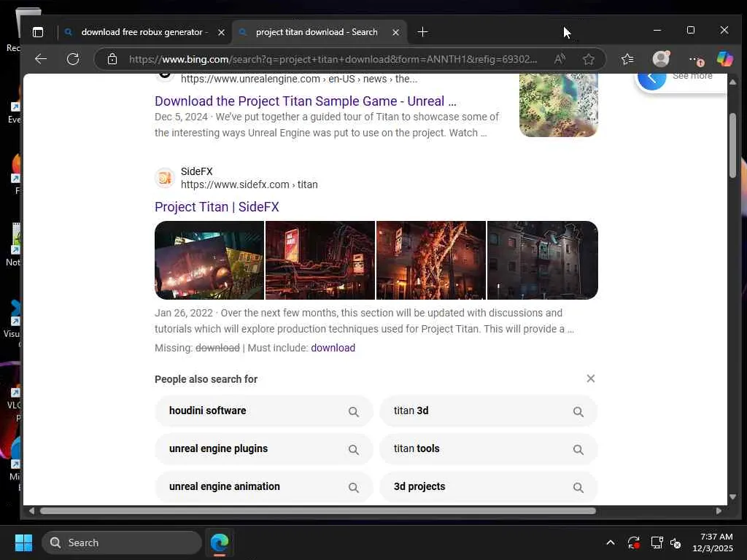Close the 'download free robux generator' tab
This screenshot has height=560, width=747.
point(221,32)
